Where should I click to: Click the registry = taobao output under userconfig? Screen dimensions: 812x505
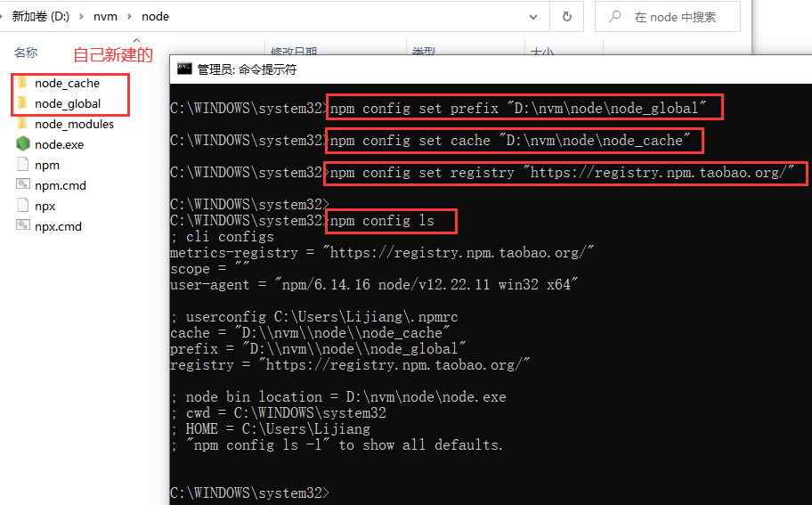350,365
